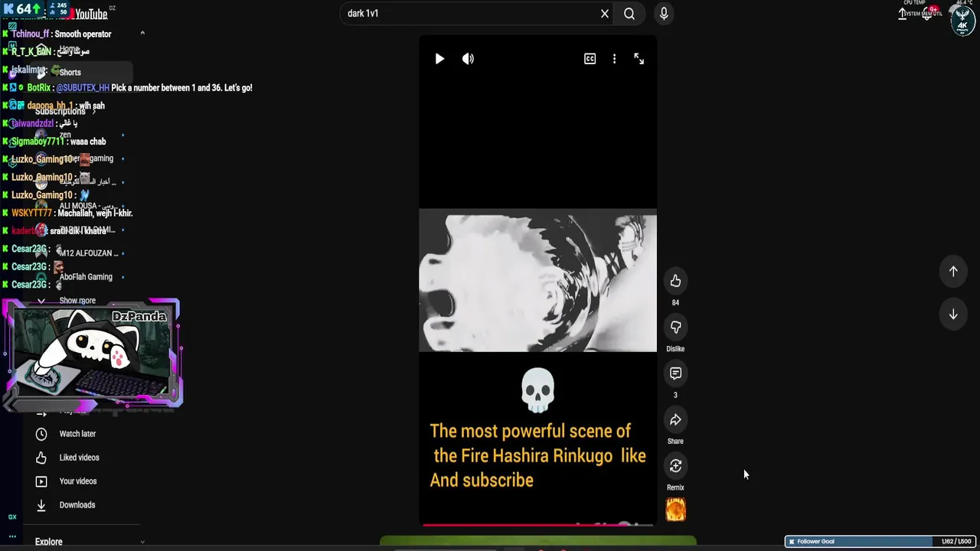Image resolution: width=980 pixels, height=551 pixels.
Task: Start voice search with the microphone
Action: click(x=664, y=13)
